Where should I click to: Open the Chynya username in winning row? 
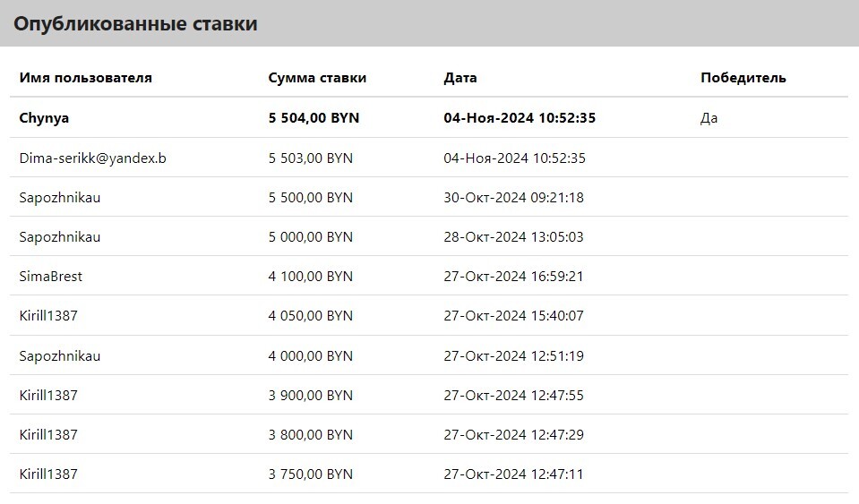tap(44, 118)
